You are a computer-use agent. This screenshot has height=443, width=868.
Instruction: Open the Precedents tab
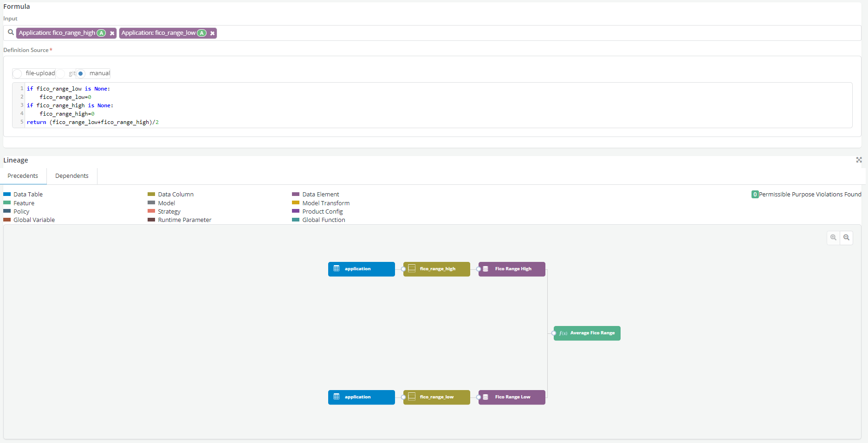tap(23, 176)
